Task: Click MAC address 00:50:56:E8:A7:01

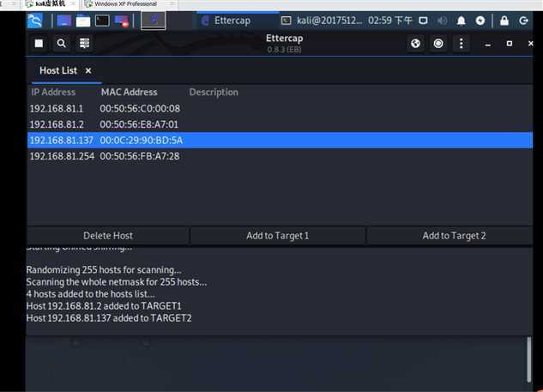Action: tap(139, 124)
